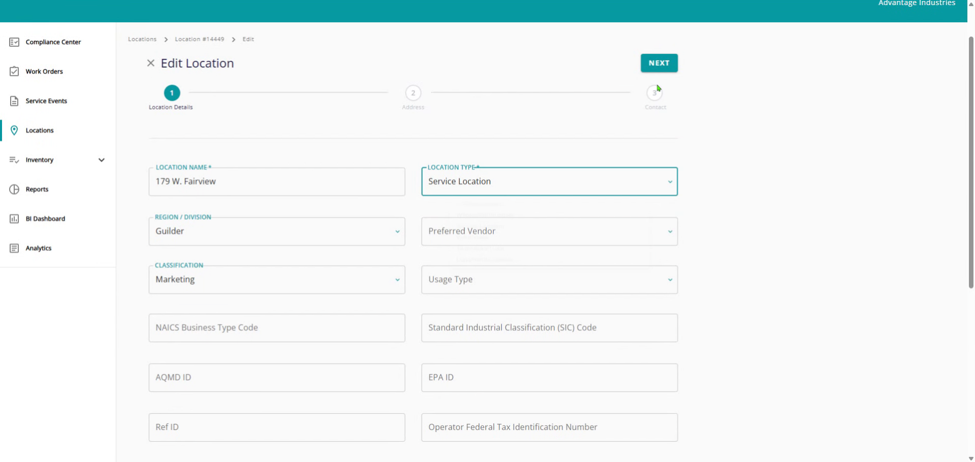
Task: Open Compliance Center in sidebar
Action: click(x=53, y=42)
